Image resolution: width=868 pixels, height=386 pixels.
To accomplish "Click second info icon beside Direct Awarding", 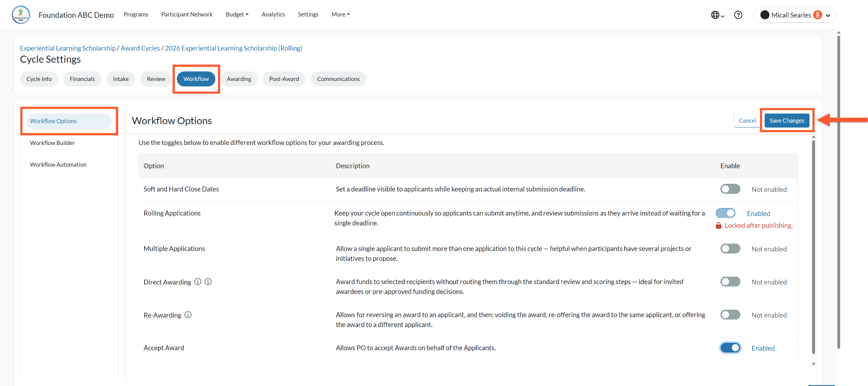I will 208,282.
